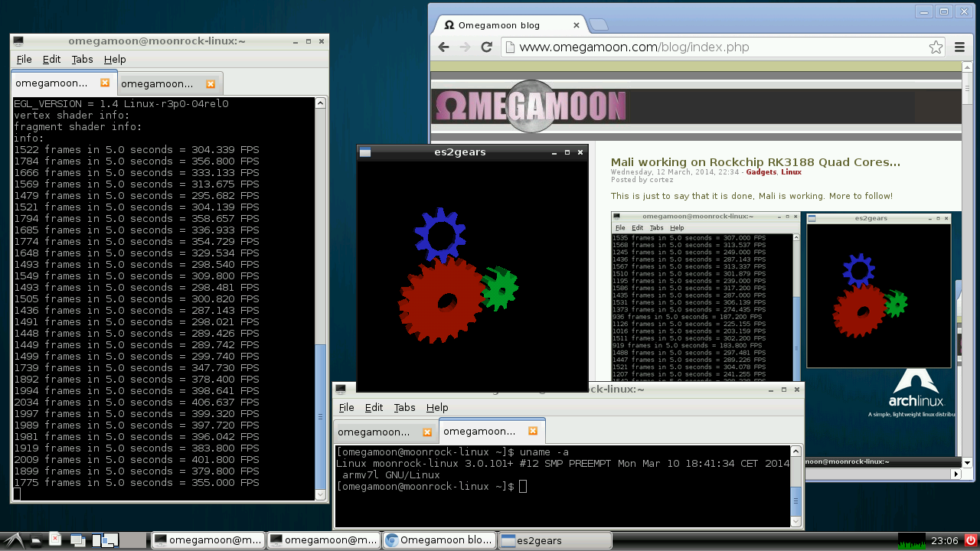980x551 pixels.
Task: Click the address bar in the browser
Action: click(724, 47)
